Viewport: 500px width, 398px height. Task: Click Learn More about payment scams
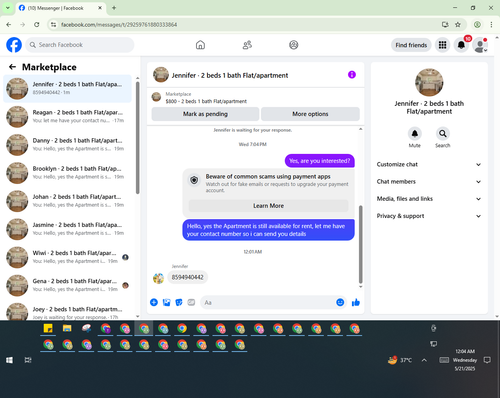[269, 206]
